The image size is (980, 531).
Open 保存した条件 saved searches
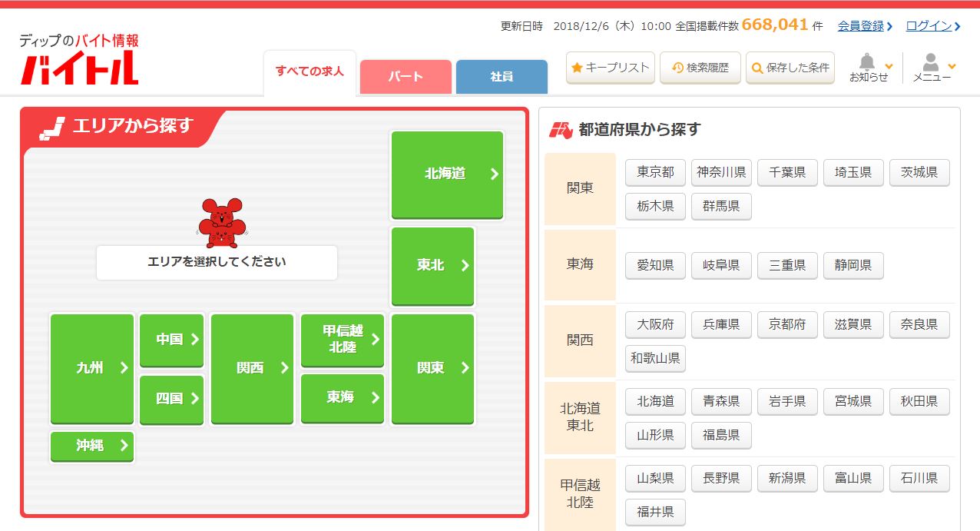tap(790, 68)
